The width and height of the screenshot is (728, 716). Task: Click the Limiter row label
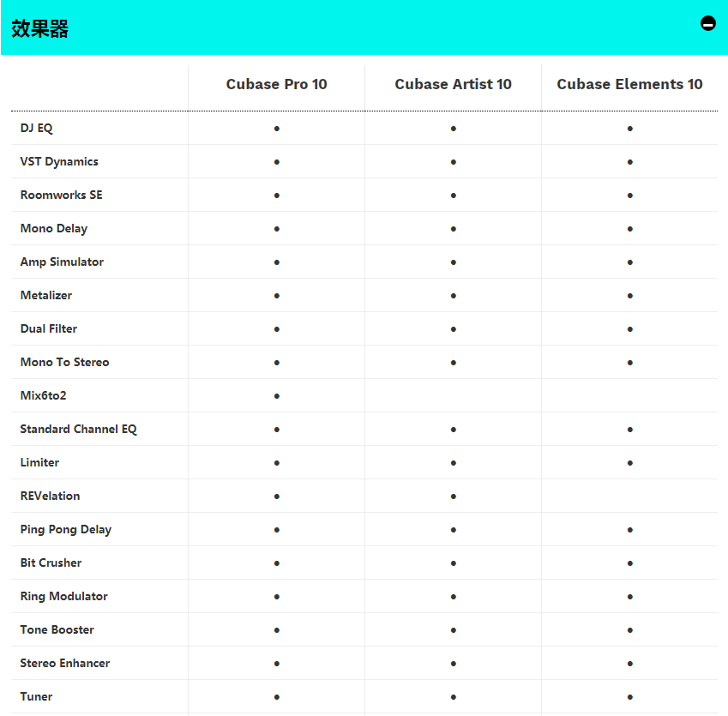click(x=39, y=462)
